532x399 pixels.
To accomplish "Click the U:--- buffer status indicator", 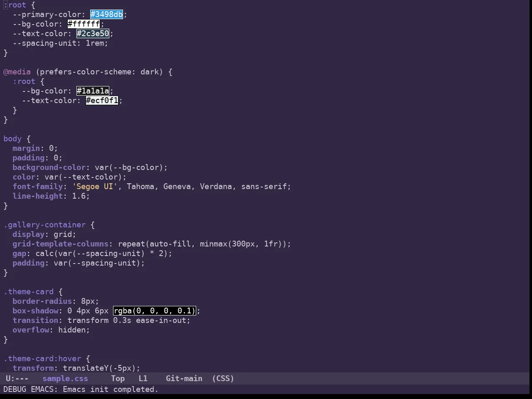I will click(x=17, y=378).
